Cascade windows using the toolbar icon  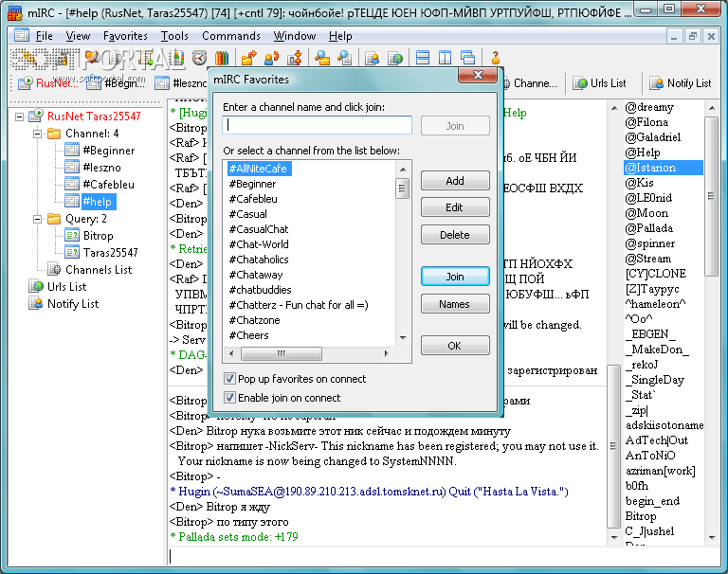click(x=467, y=58)
